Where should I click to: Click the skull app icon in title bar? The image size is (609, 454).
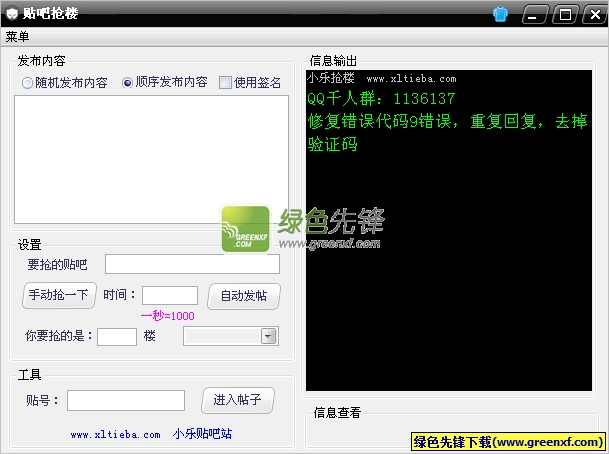click(x=12, y=13)
